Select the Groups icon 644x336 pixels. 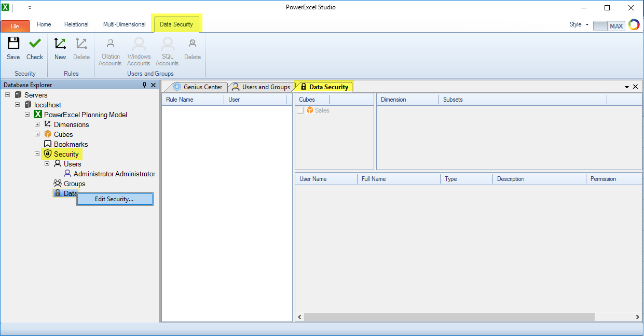(58, 184)
